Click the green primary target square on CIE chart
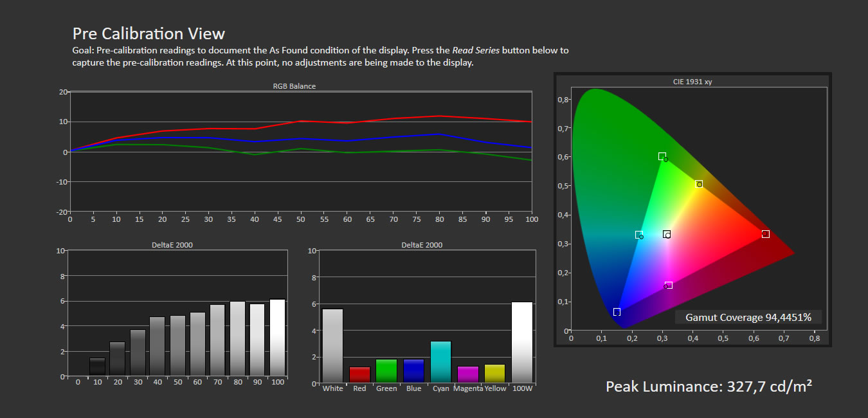Screen dimensions: 868x418 [x=662, y=156]
